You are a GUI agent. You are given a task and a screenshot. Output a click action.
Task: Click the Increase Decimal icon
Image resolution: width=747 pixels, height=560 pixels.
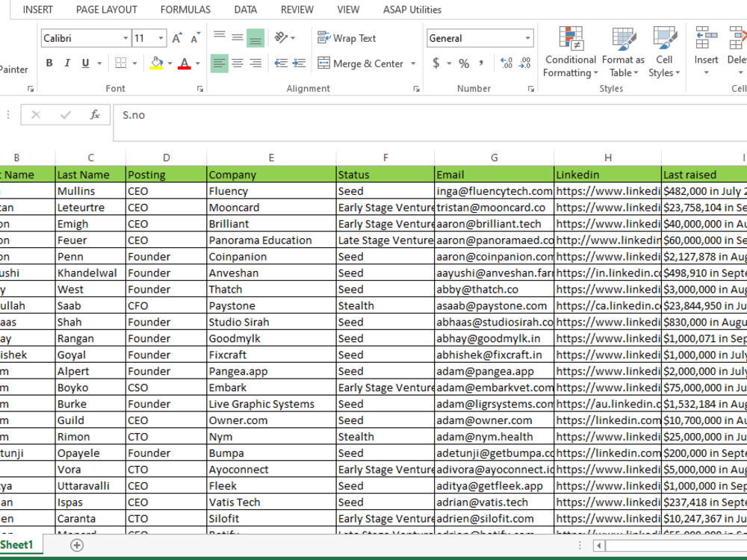pos(505,64)
